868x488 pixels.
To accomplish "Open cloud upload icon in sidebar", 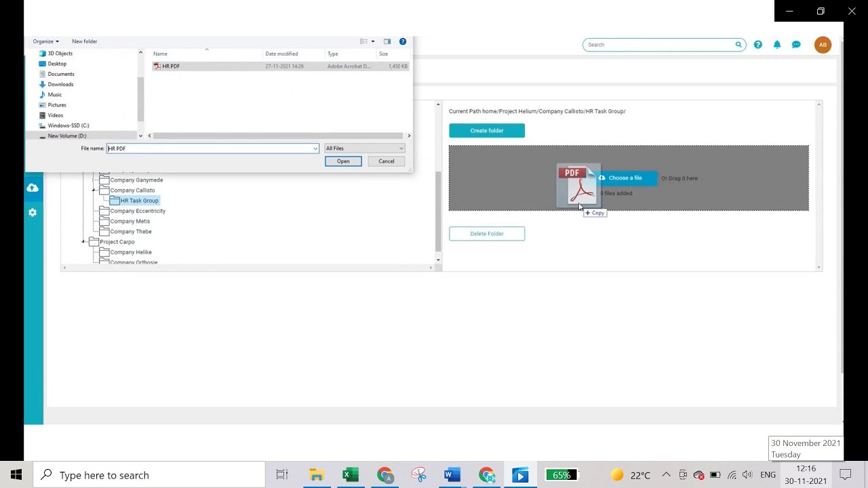I will point(33,188).
